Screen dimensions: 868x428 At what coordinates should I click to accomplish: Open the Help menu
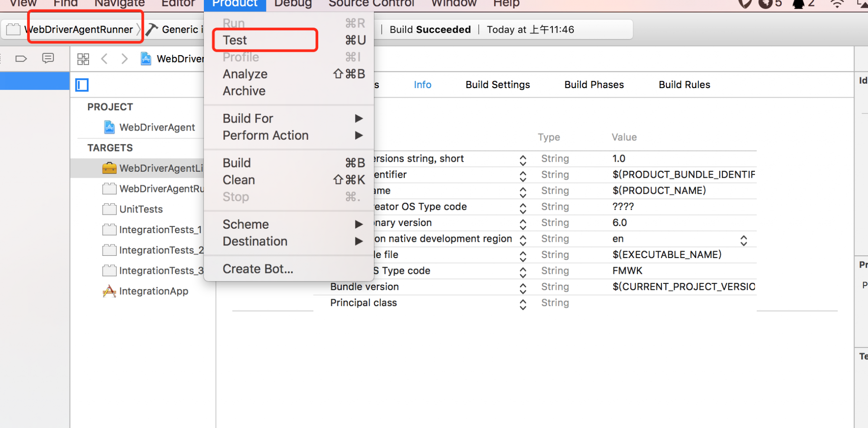pyautogui.click(x=506, y=4)
